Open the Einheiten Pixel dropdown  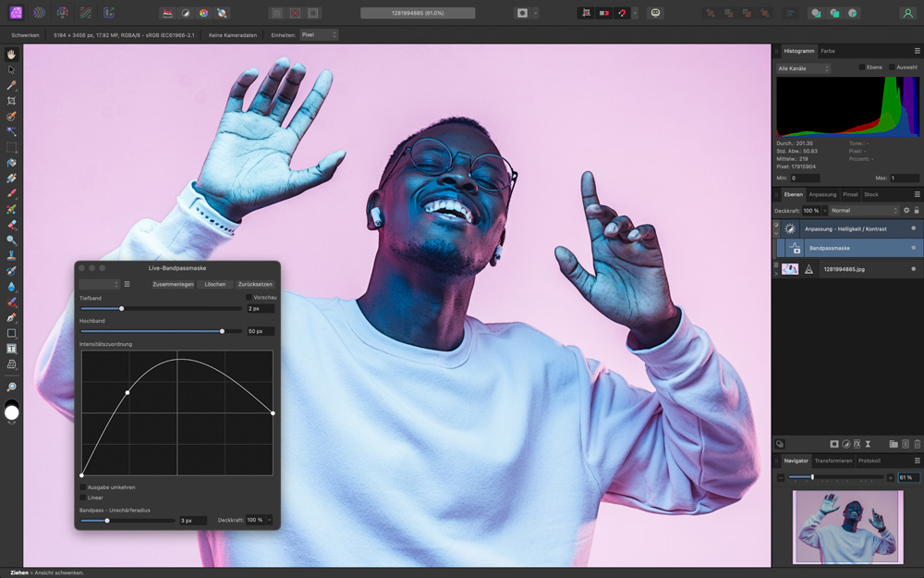pos(319,34)
